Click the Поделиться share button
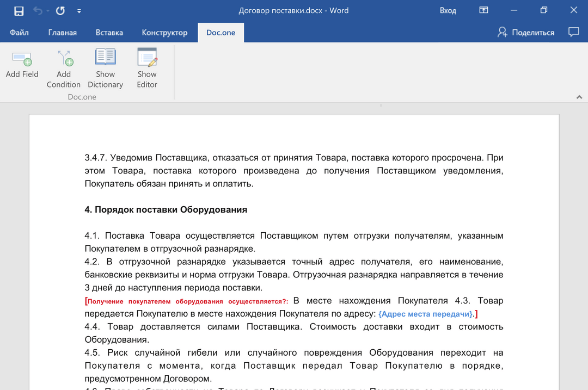The height and width of the screenshot is (390, 588). click(x=526, y=33)
